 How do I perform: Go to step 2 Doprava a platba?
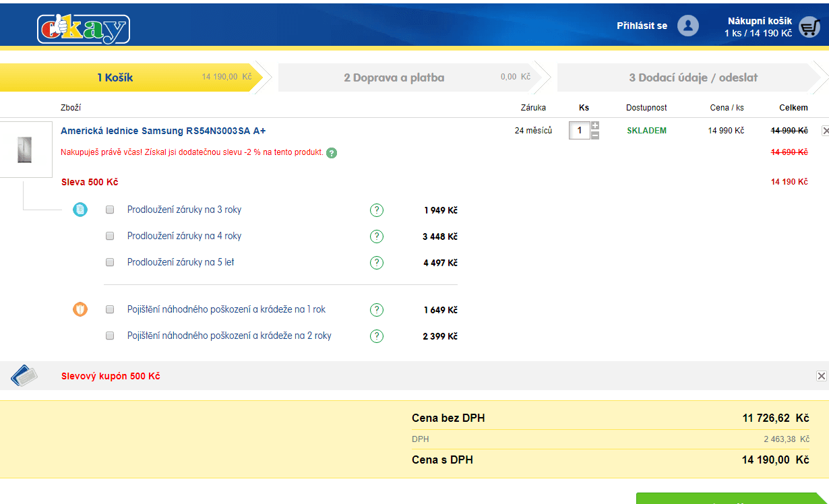tap(409, 77)
